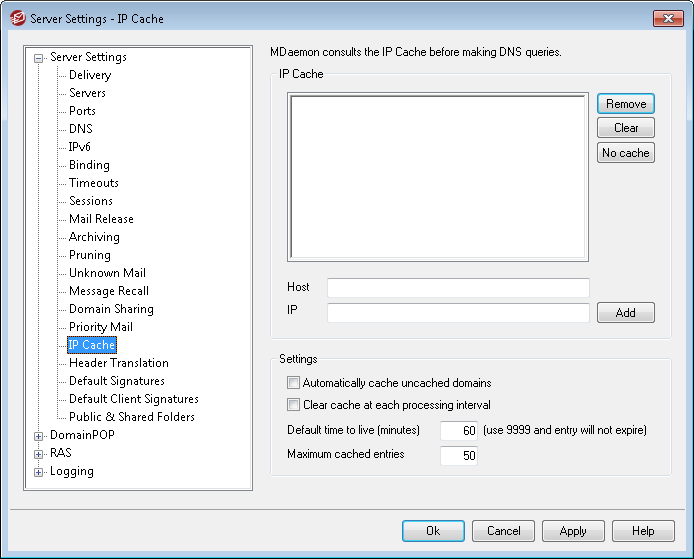Screen dimensions: 694x559
Task: Open the Header Translation settings page
Action: click(118, 363)
